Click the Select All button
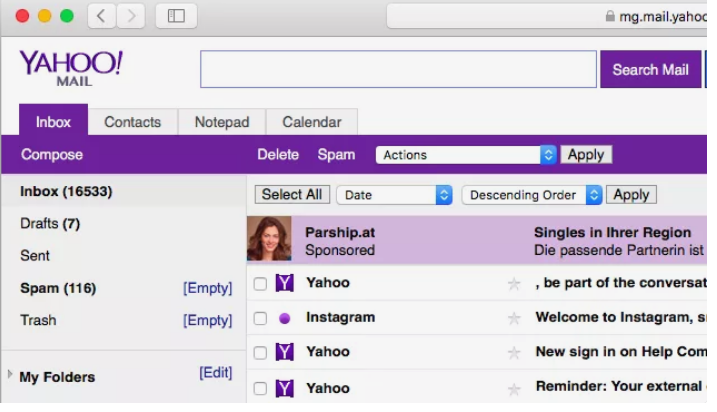The image size is (717, 412). 292,195
